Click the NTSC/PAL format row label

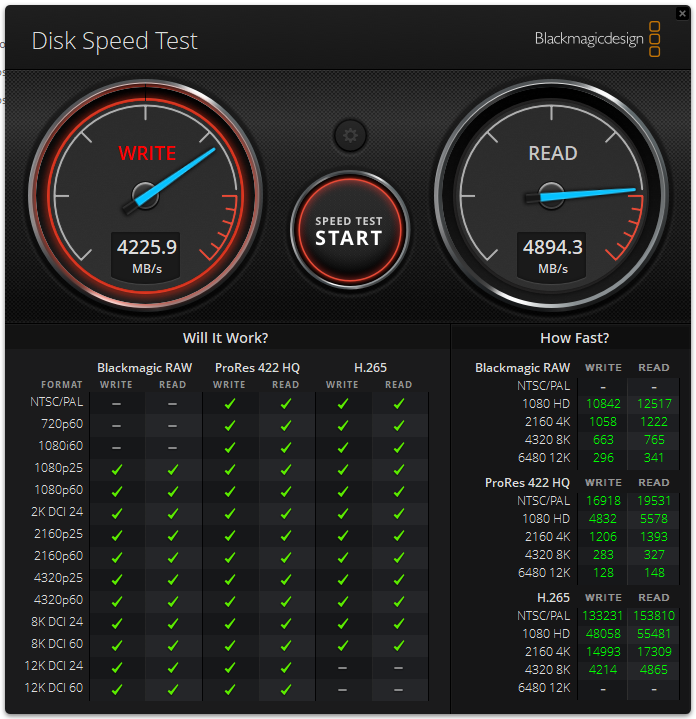(x=56, y=402)
